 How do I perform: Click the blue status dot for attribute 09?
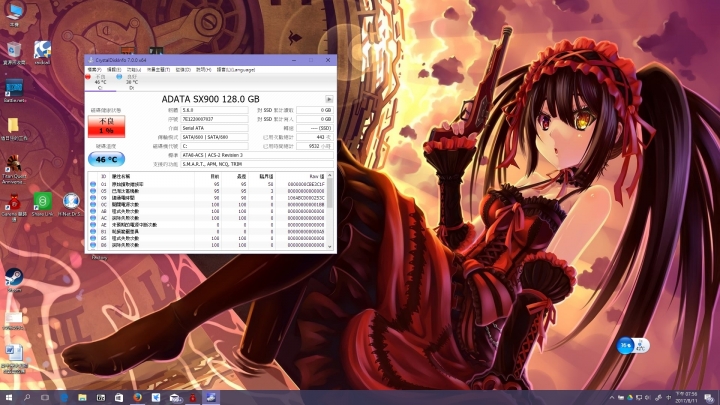pos(93,198)
